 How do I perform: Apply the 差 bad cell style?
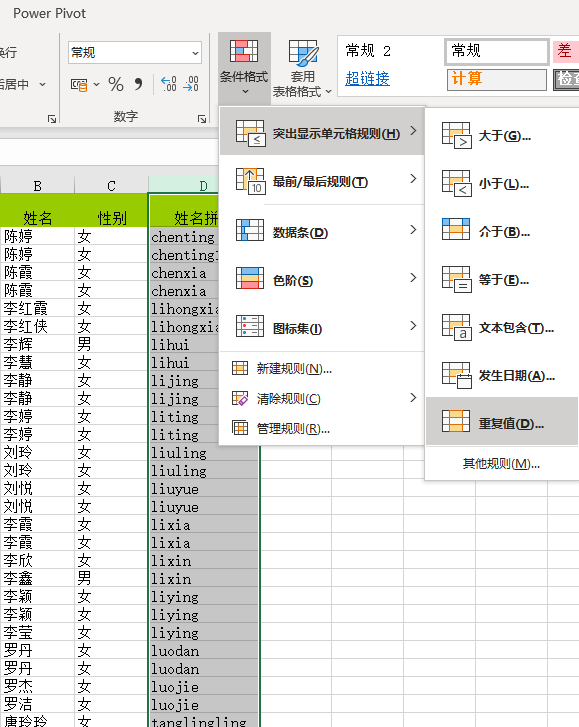tap(565, 51)
